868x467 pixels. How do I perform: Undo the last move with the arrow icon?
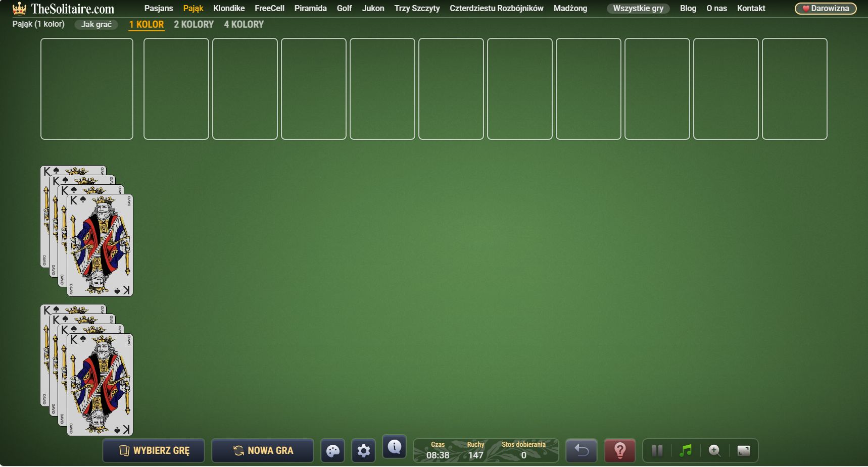point(581,450)
